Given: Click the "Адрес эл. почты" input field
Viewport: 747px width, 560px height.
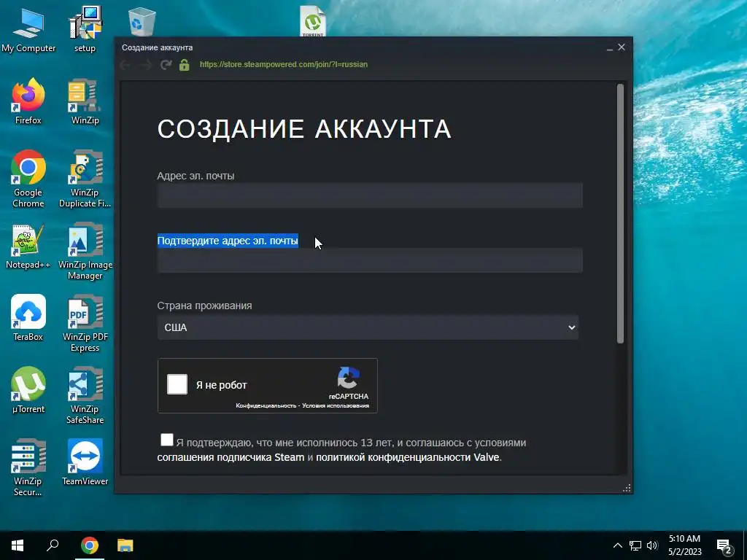Looking at the screenshot, I should pos(370,195).
